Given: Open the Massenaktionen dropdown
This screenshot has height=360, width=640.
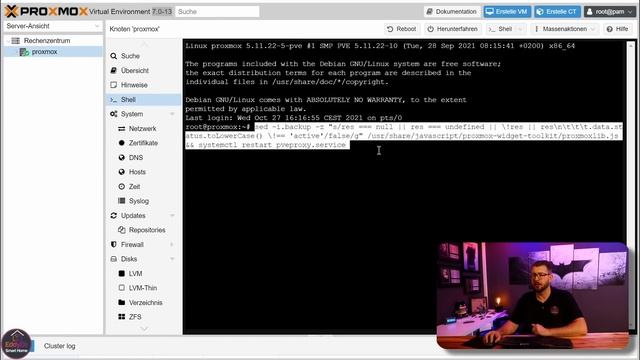Looking at the screenshot, I should coord(564,29).
